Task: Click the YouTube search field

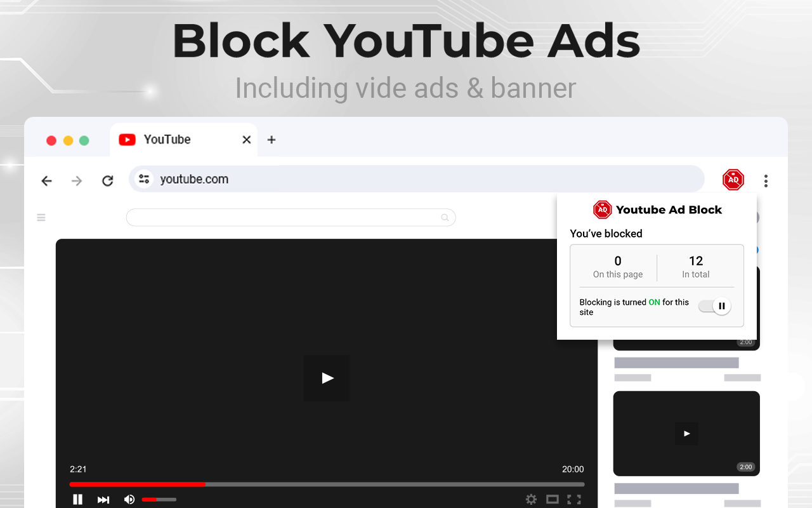Action: pyautogui.click(x=291, y=218)
